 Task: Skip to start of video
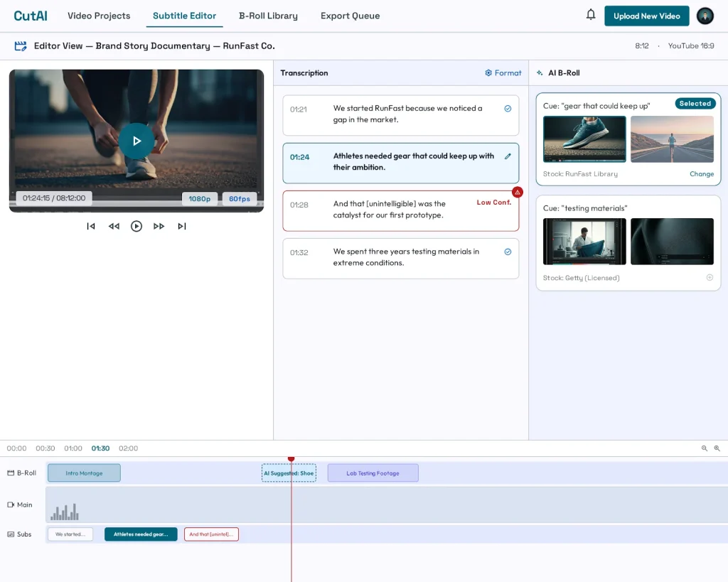[x=91, y=227]
